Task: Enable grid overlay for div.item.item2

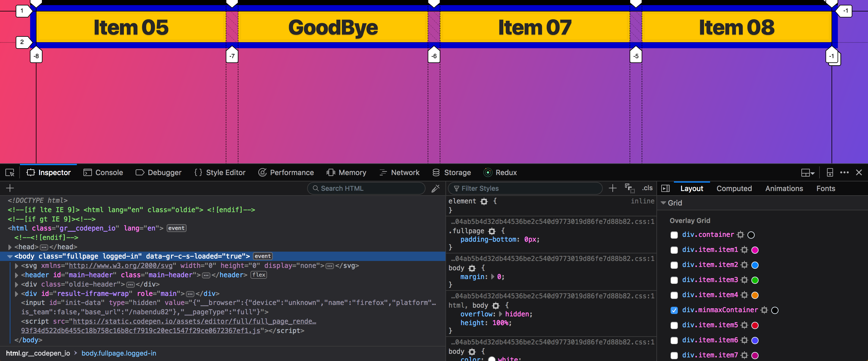Action: 674,265
